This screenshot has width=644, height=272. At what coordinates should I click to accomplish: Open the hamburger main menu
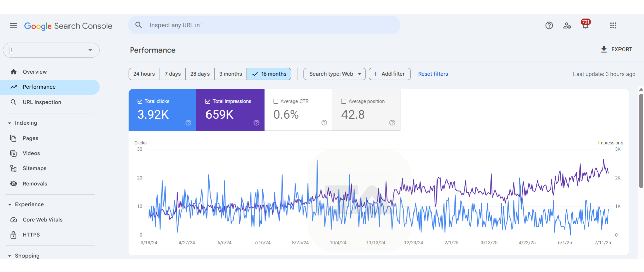click(x=13, y=25)
